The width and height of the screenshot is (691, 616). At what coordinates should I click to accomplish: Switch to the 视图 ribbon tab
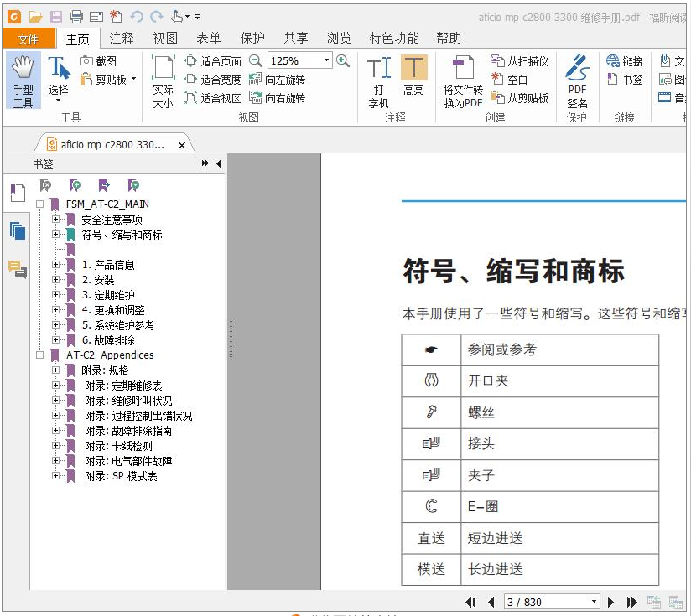pyautogui.click(x=165, y=39)
